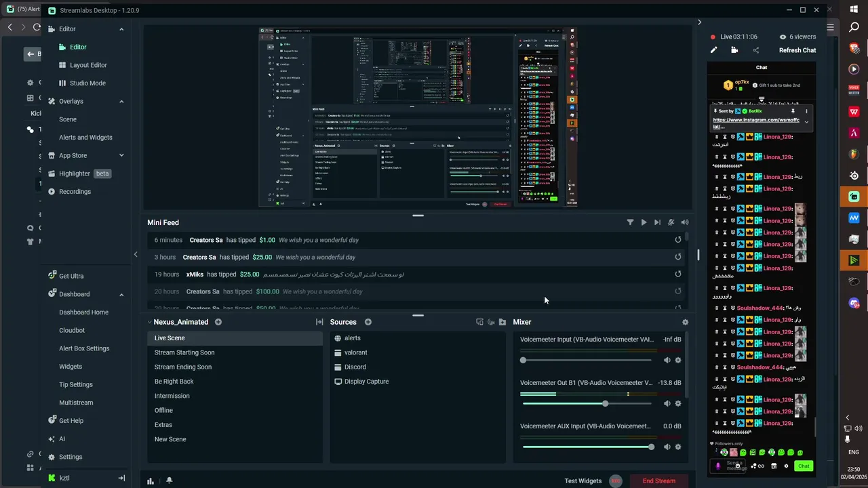Open Voicemeeter Out B1 audio settings gear
The height and width of the screenshot is (488, 868).
point(678,404)
